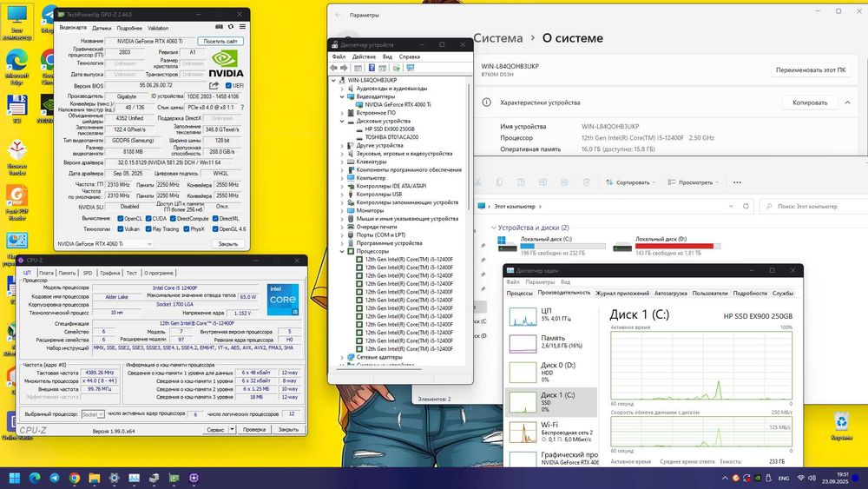Expand the Клавиатуры node in Device Manager

tap(342, 162)
